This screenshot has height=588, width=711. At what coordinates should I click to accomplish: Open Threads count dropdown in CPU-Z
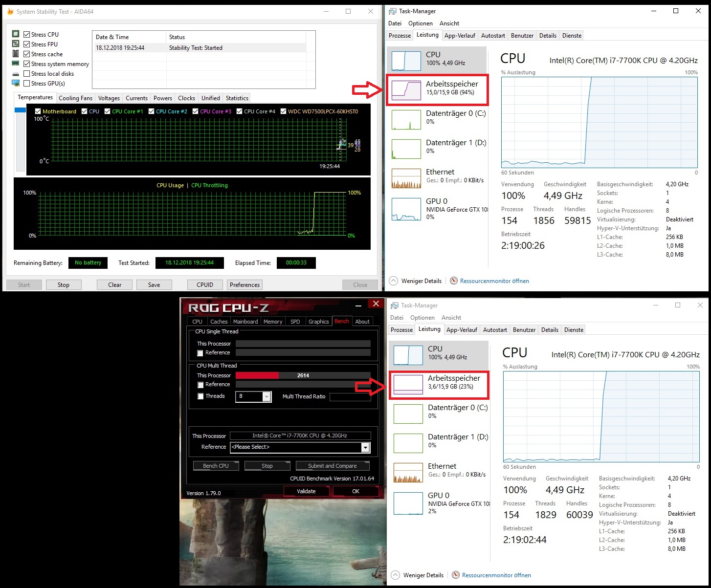click(267, 396)
